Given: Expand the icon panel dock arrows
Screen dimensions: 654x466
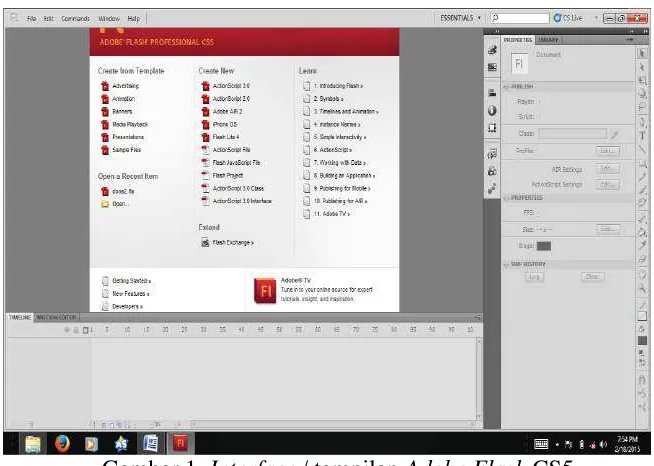Looking at the screenshot, I should [x=497, y=32].
